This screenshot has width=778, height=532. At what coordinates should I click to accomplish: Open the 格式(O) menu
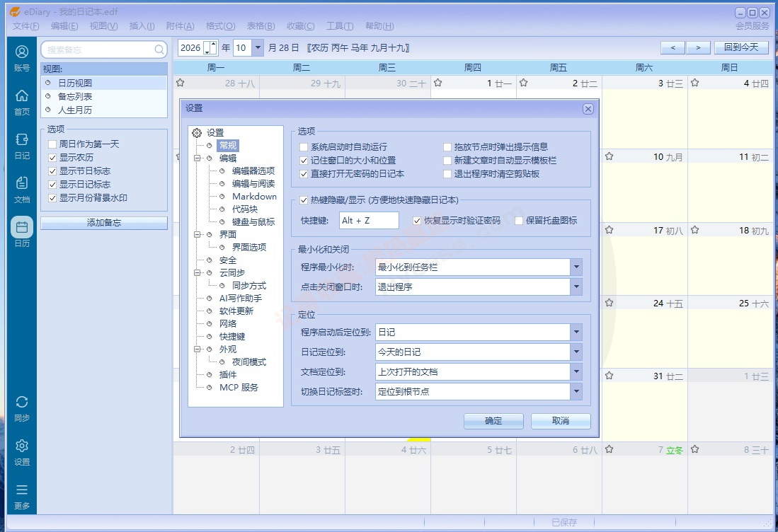click(x=220, y=25)
